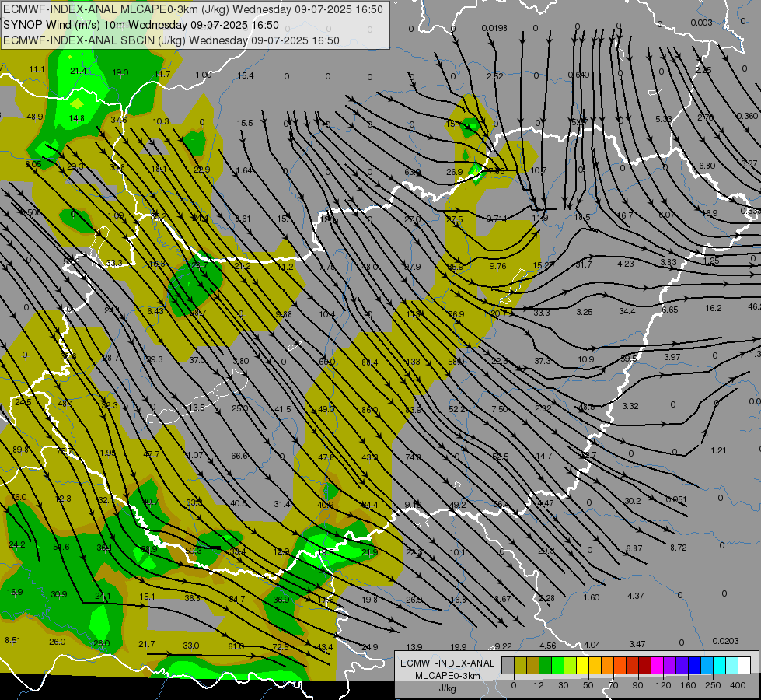Click the amber legend swatch after 50
Screen dimensions: 761x700
pyautogui.click(x=595, y=666)
